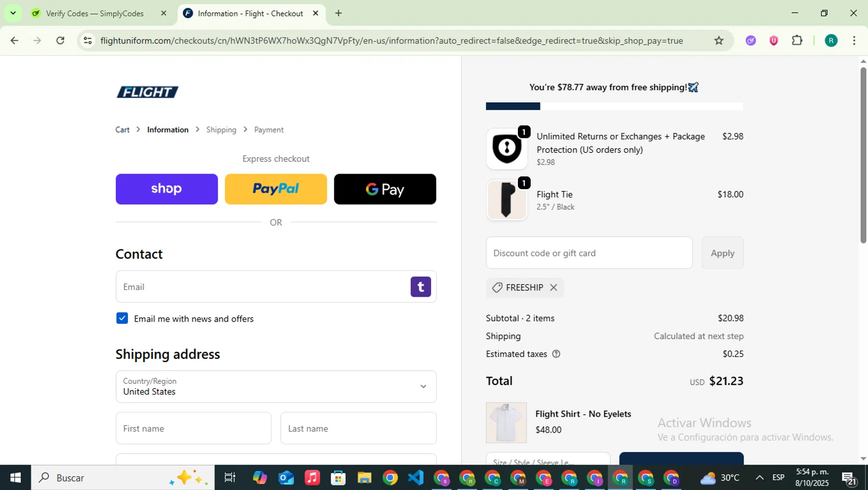Open Microsoft Store from taskbar
The width and height of the screenshot is (868, 490).
point(338,478)
